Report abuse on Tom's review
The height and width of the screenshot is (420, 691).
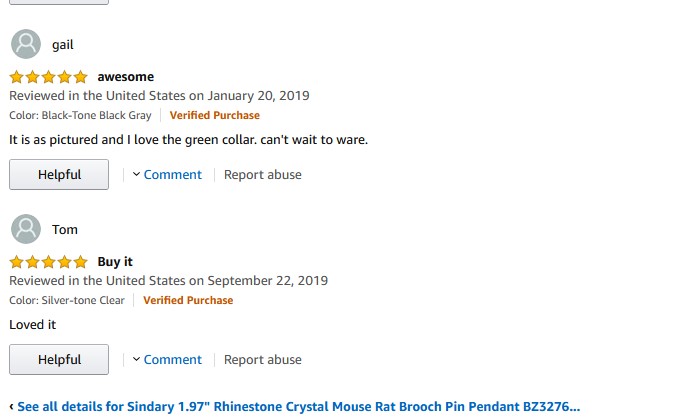tap(262, 360)
